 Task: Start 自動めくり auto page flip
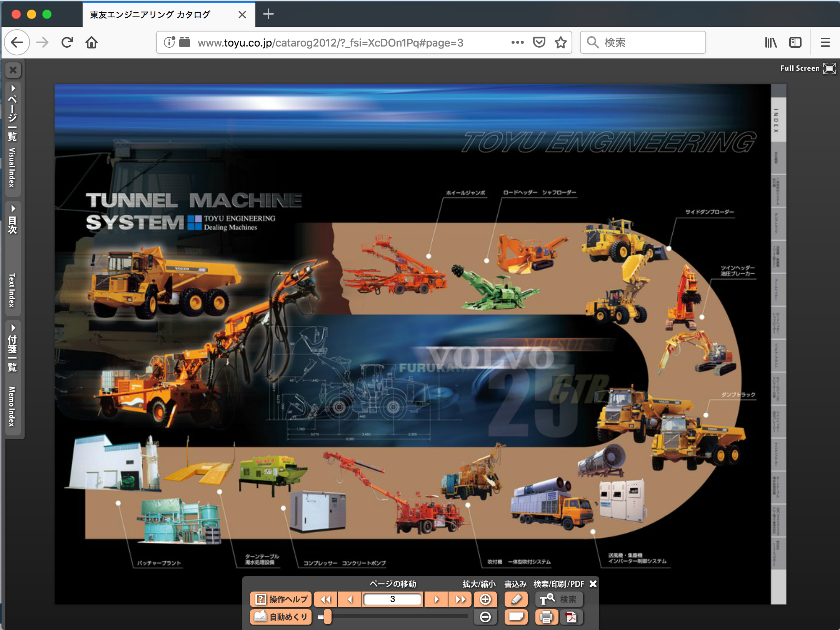point(282,617)
